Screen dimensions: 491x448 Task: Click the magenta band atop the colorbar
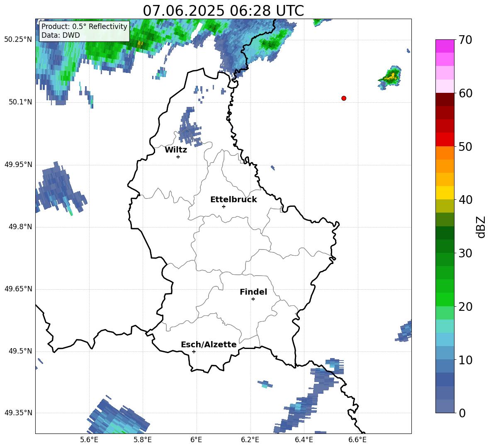(445, 46)
